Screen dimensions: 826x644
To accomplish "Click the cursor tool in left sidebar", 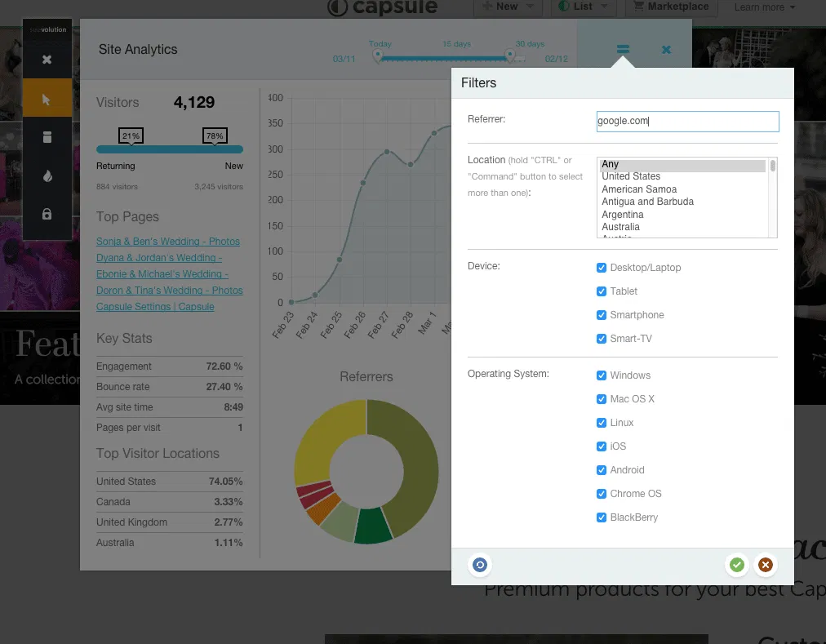I will [x=47, y=100].
